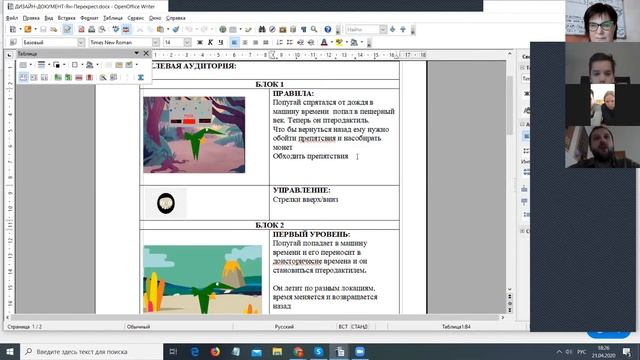Click Find Previous arrow beside search field
640x360 pixels.
pos(402,29)
